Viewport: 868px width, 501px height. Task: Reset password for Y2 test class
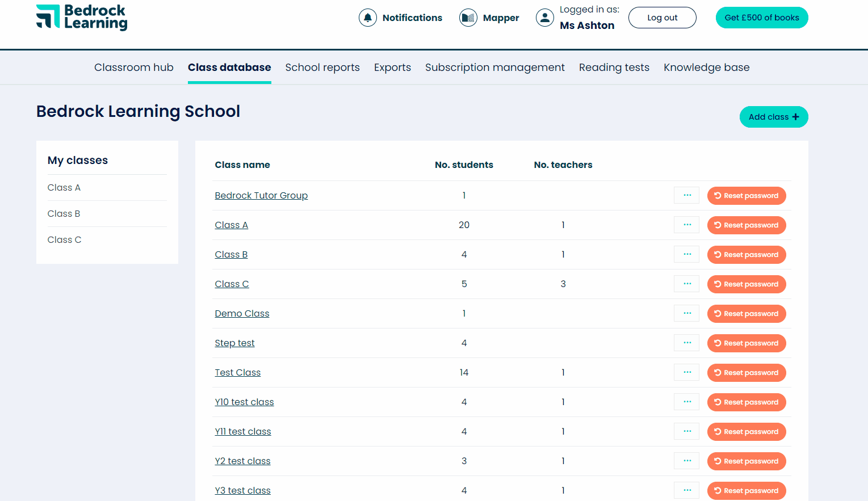point(747,461)
